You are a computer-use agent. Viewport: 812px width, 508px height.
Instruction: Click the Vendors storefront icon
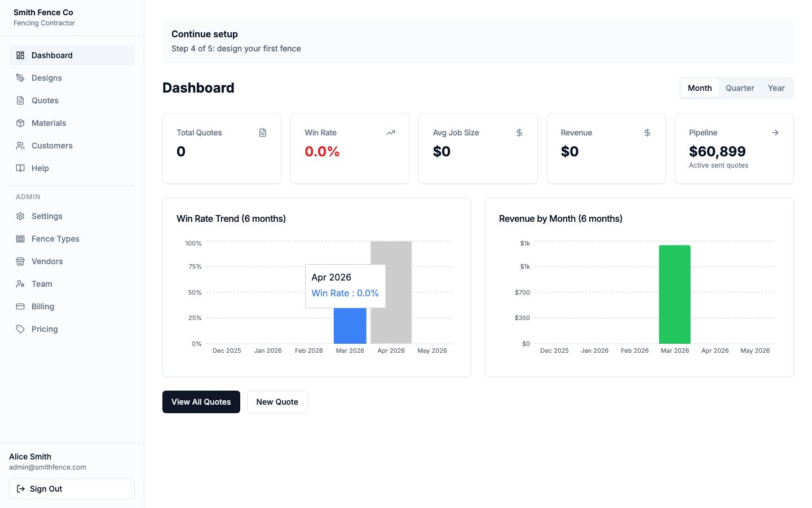coord(20,261)
